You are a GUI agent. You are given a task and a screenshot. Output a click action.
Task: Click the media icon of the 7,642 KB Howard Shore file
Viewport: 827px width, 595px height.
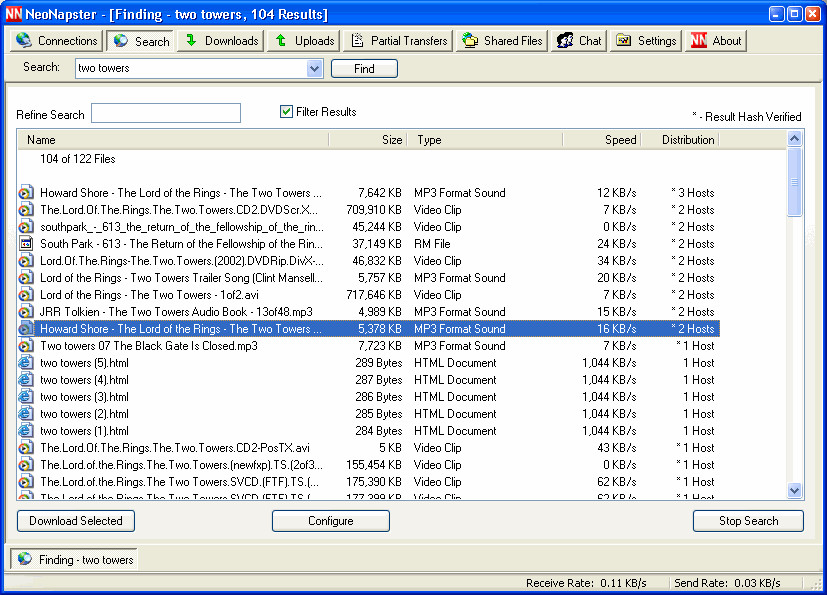pyautogui.click(x=26, y=193)
